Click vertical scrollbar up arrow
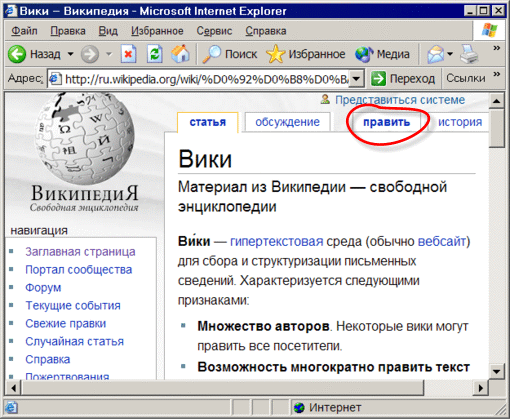The height and width of the screenshot is (419, 510). point(497,101)
